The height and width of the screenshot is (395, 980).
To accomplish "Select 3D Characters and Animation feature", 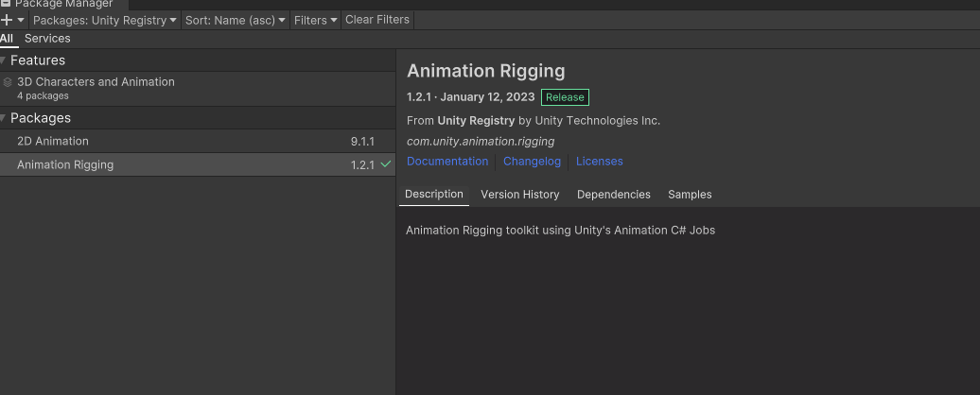I will [198, 89].
